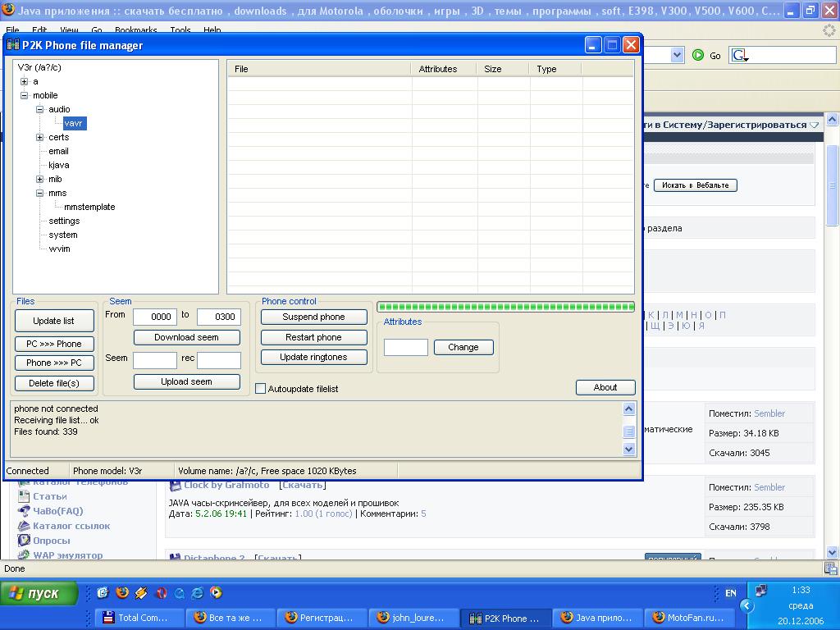Image resolution: width=840 pixels, height=630 pixels.
Task: Select the 'vavr' folder in the tree
Action: tap(73, 123)
